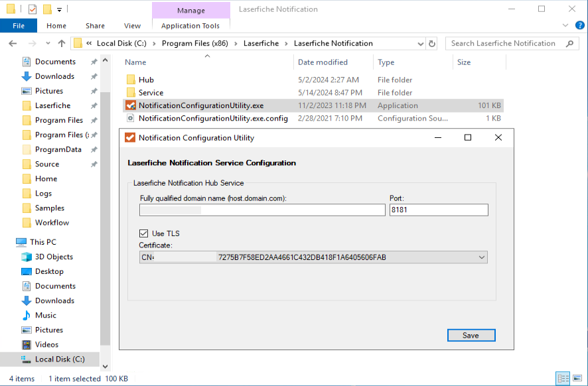Viewport: 588px width, 386px height.
Task: Select This PC in navigation pane
Action: (x=42, y=241)
